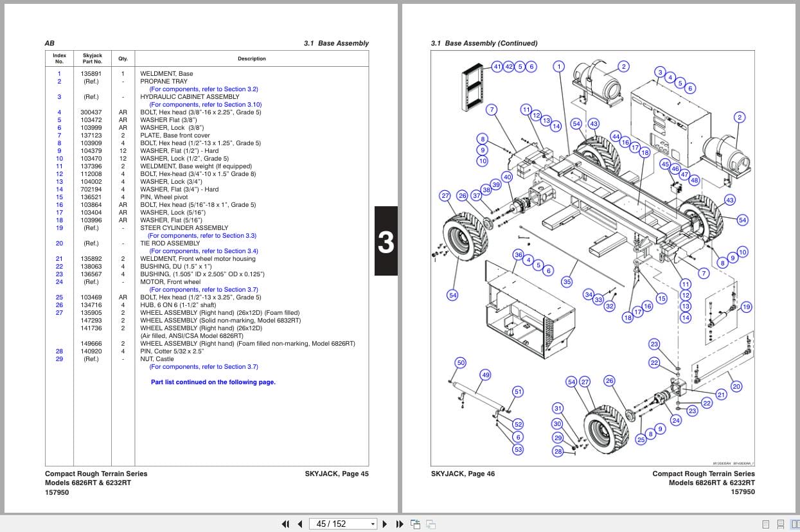Screen dimensions: 800x532
Task: Click the greyed go to next view icon
Action: (x=431, y=524)
